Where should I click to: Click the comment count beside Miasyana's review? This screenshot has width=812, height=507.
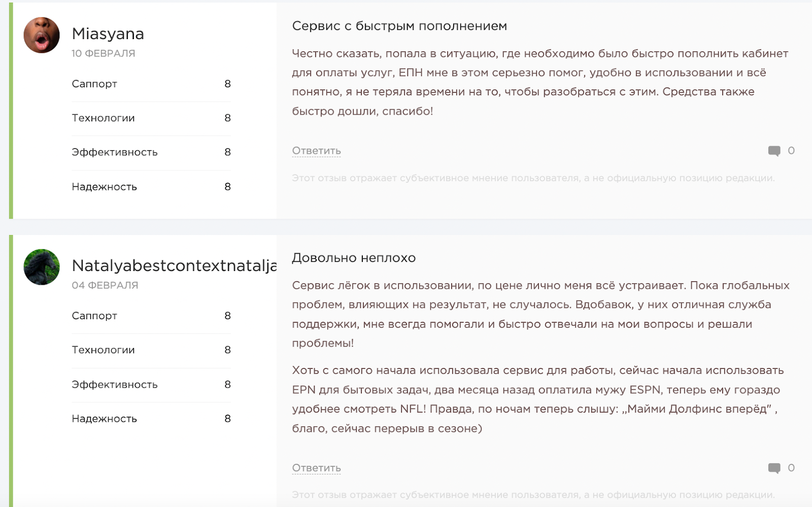pos(791,151)
